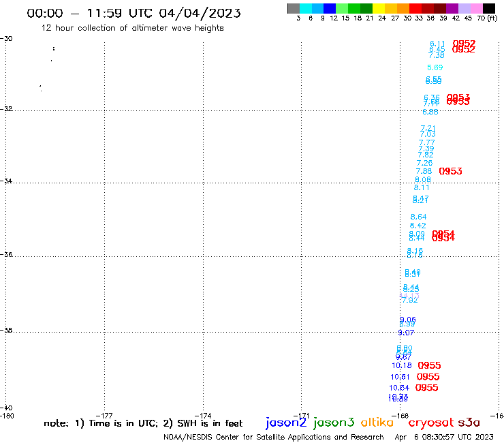Select the longitude axis label -171
504x443 pixels.
(x=302, y=416)
